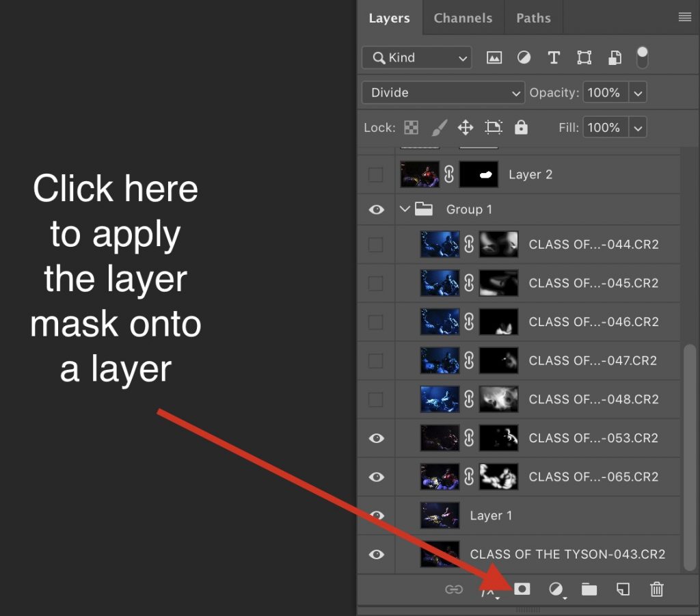Show CLASS OF...-045.CR2 layer visibility
This screenshot has width=700, height=616.
[375, 283]
